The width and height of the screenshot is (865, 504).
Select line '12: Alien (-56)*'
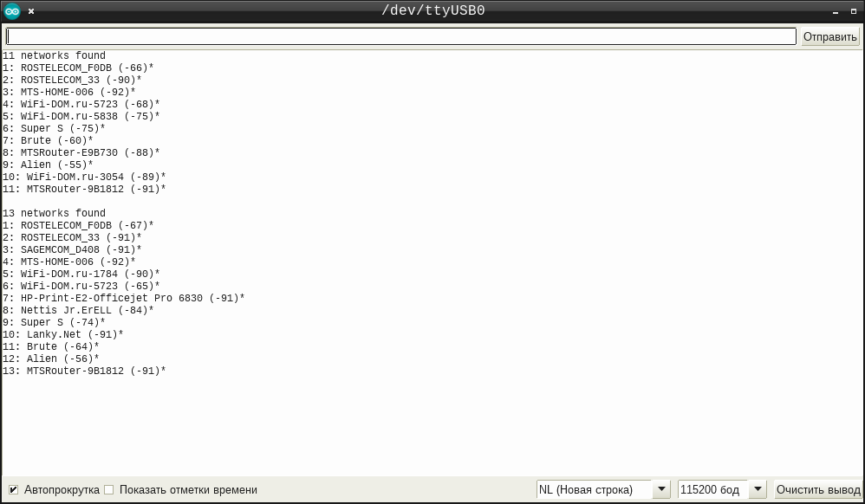click(x=51, y=359)
